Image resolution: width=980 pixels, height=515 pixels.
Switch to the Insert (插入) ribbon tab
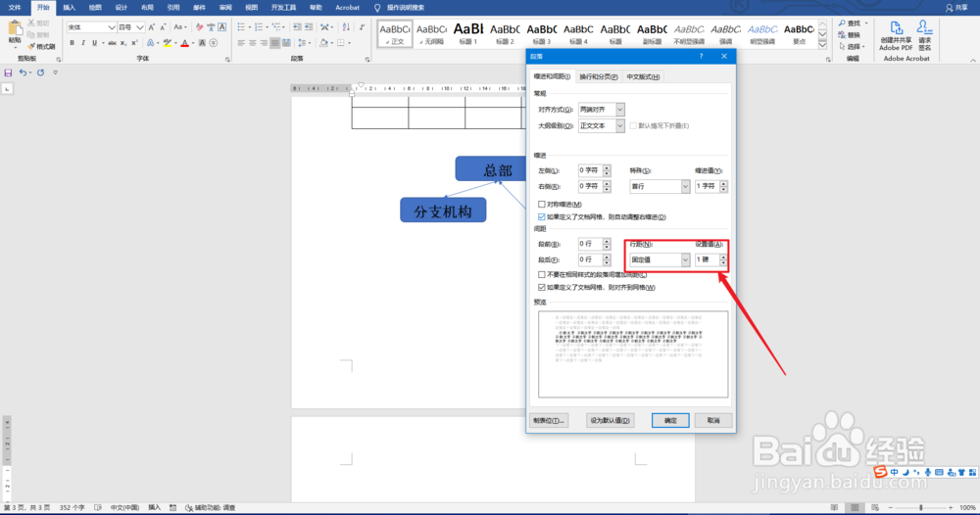click(70, 8)
